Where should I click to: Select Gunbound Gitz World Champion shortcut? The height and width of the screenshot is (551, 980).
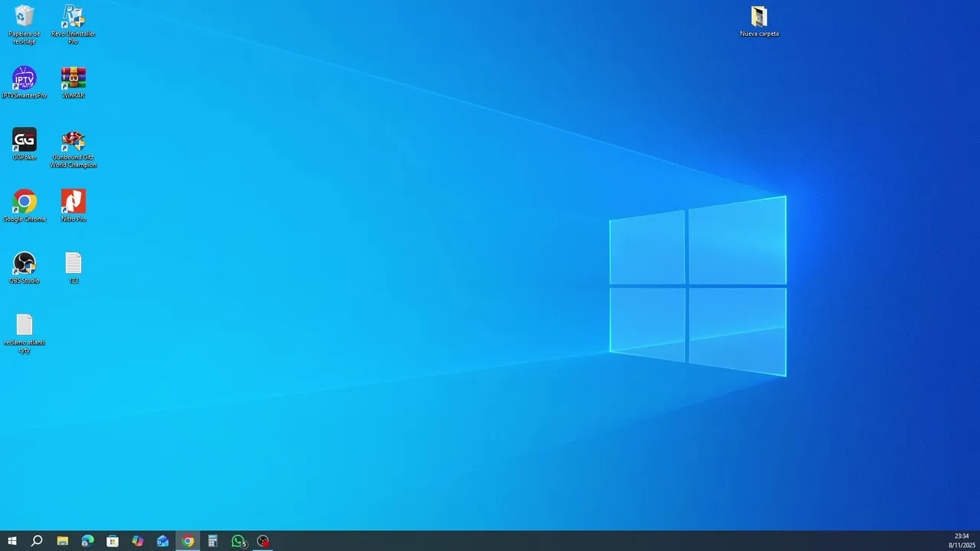[73, 148]
